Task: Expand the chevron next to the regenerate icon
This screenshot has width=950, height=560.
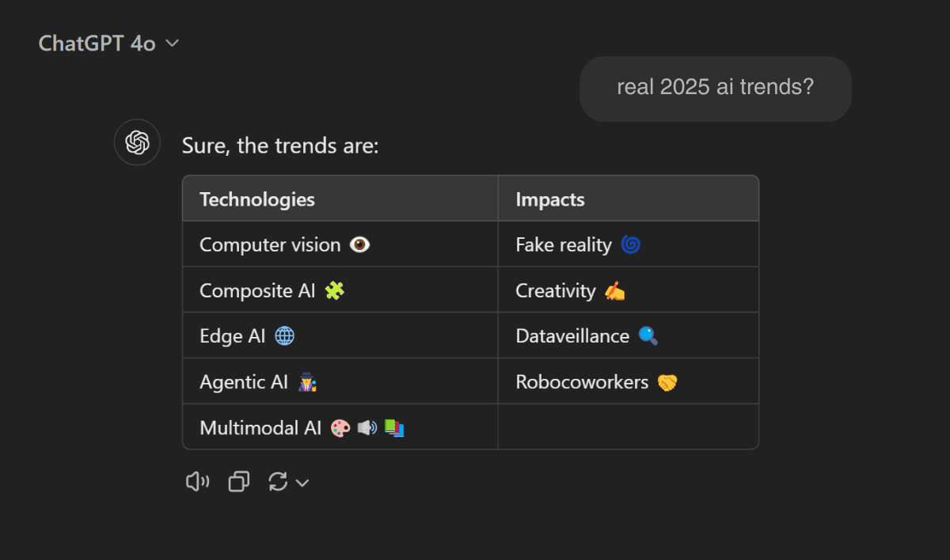Action: click(x=302, y=482)
